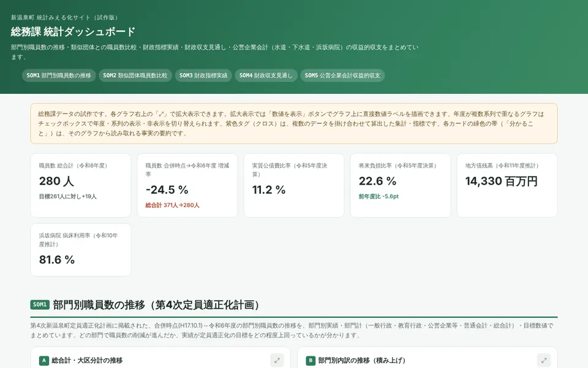Jump to SOM2 類似団体職員数比較 section
Screen dimensions: 588x368
(x=135, y=75)
